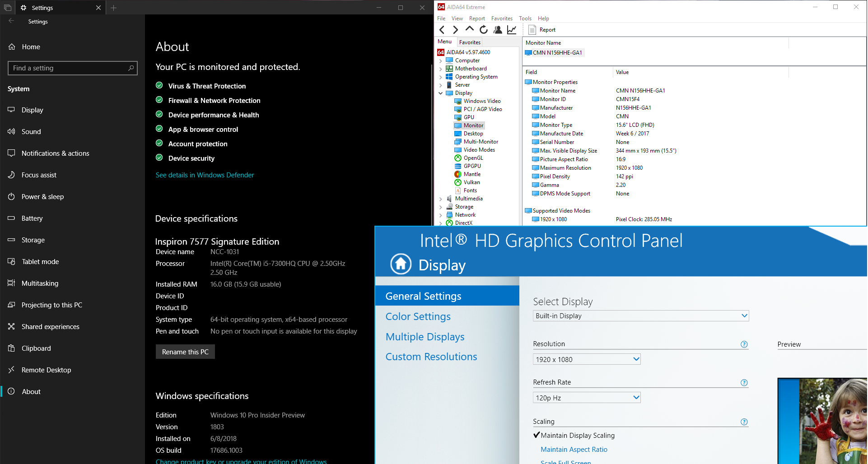Viewport: 868px width, 464px height.
Task: Click Change product key link
Action: tap(241, 461)
